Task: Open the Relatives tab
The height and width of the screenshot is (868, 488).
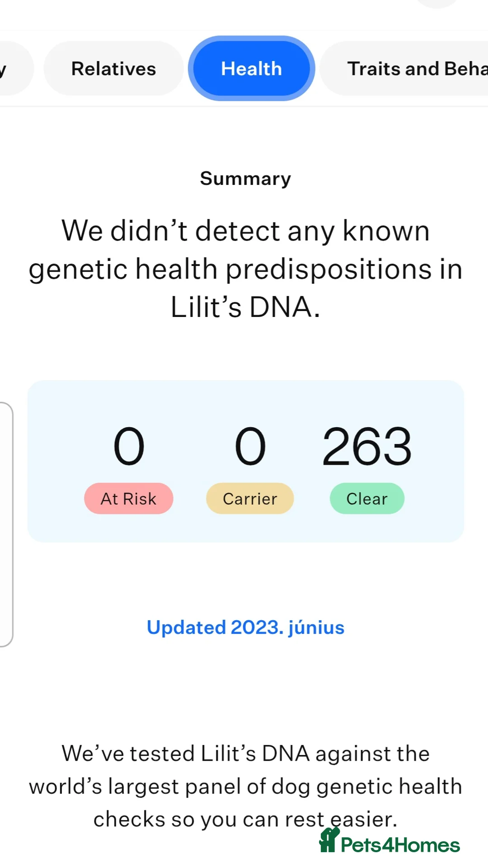Action: (x=113, y=69)
